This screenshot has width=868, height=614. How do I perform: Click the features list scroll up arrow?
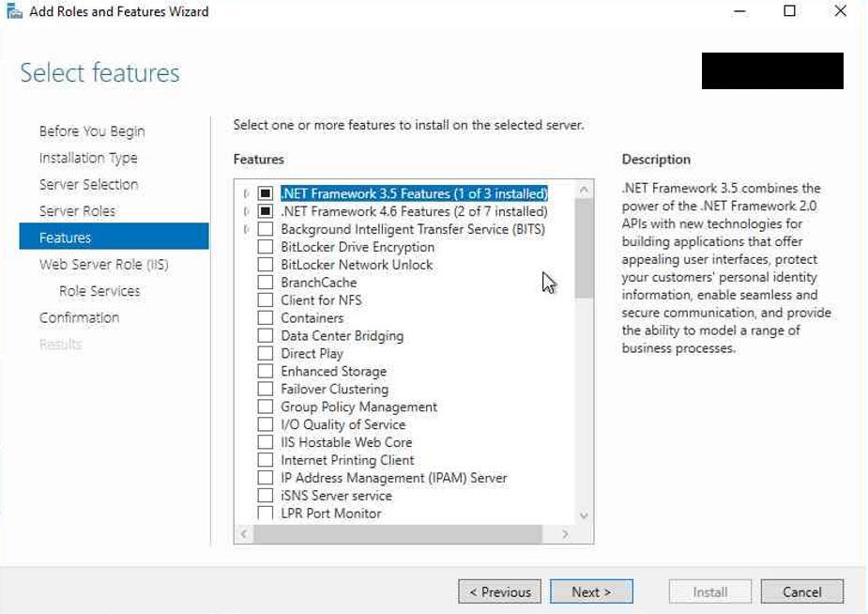pos(584,190)
